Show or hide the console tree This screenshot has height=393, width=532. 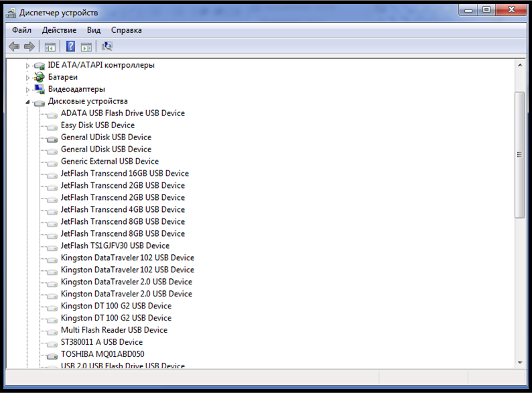click(50, 46)
